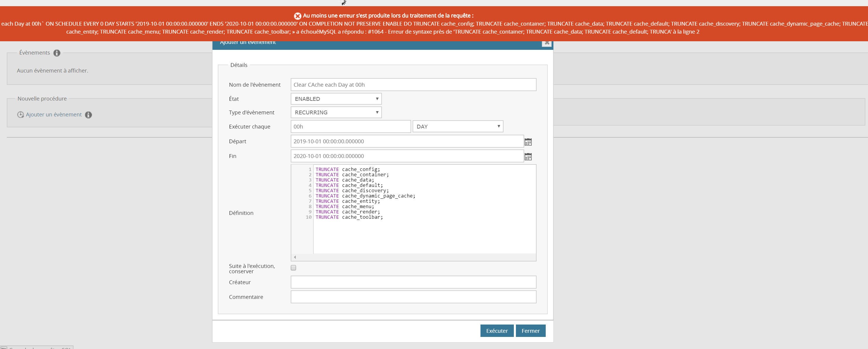Click info icon beside Ajouter un évènement
The width and height of the screenshot is (868, 349).
[x=88, y=115]
